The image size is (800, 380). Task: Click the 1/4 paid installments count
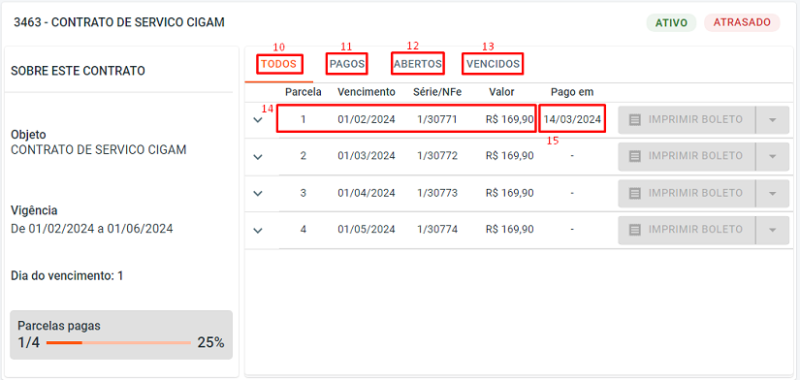click(x=29, y=343)
